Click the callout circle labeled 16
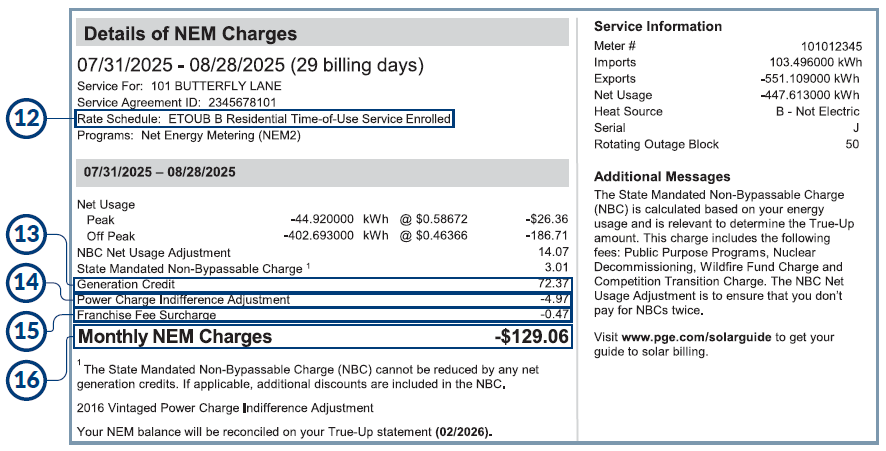This screenshot has width=886, height=451. pyautogui.click(x=33, y=378)
